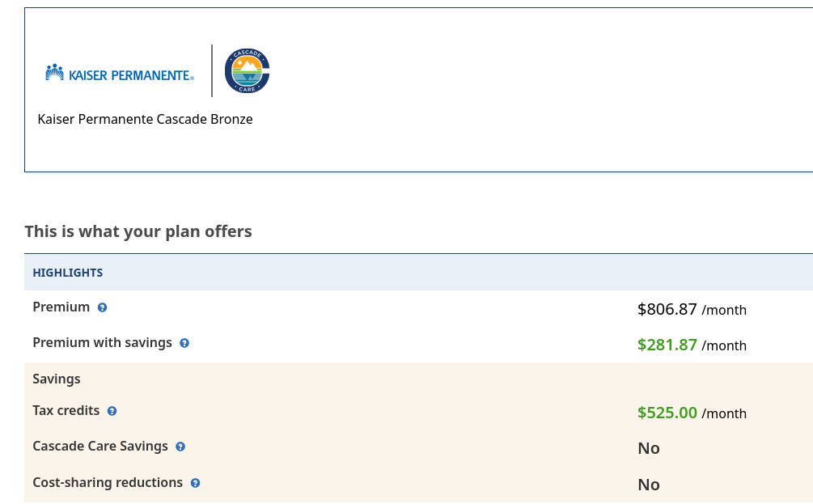Open help for Premium with savings
813x504 pixels.
[184, 343]
